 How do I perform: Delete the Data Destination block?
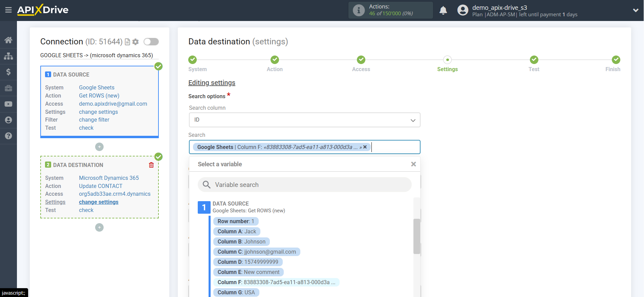pos(151,165)
